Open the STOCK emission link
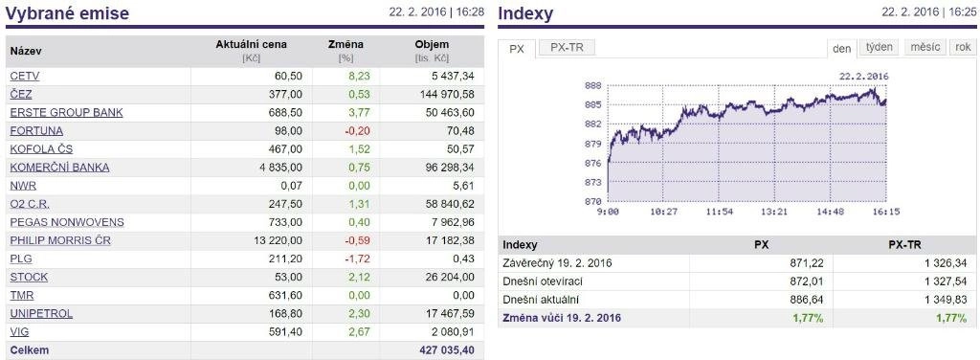 (29, 277)
